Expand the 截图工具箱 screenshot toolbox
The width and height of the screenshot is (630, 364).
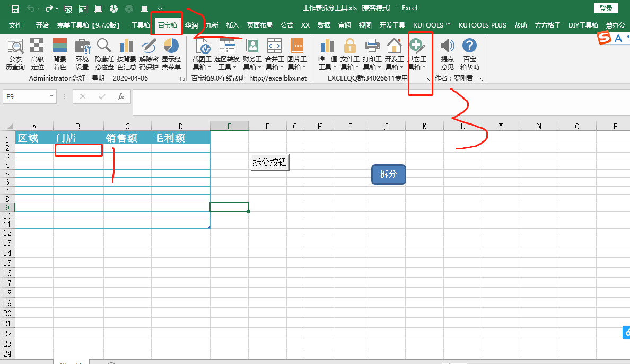point(202,54)
